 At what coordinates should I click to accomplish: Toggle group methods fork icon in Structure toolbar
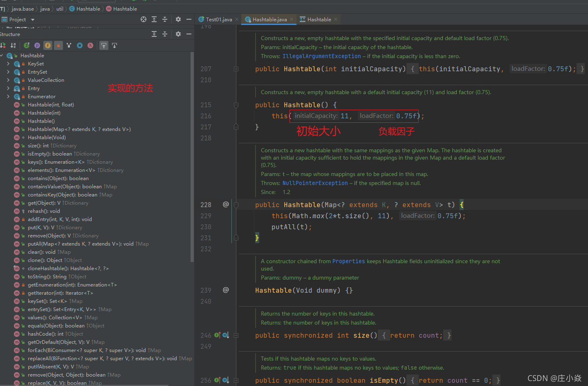pyautogui.click(x=69, y=45)
